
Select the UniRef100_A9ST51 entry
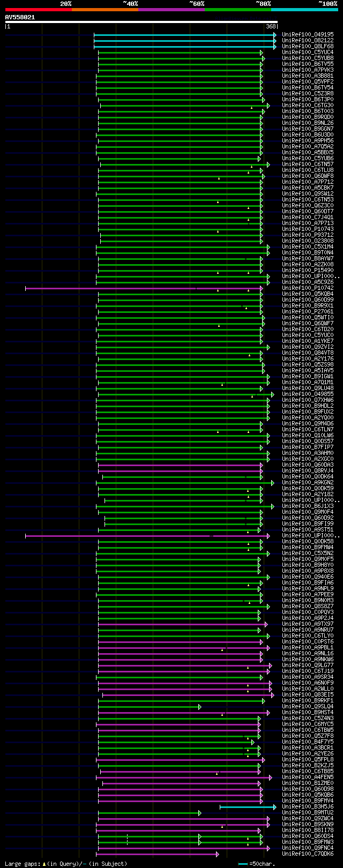point(308,530)
